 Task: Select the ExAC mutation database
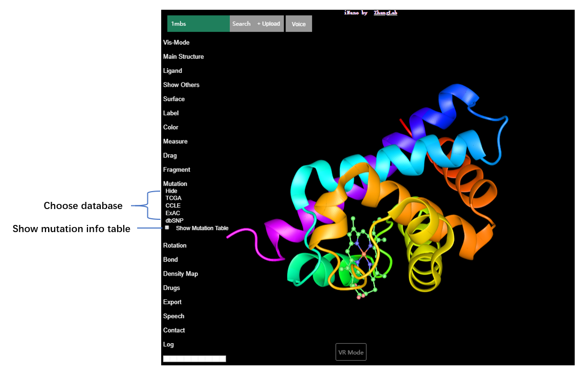[x=173, y=213]
